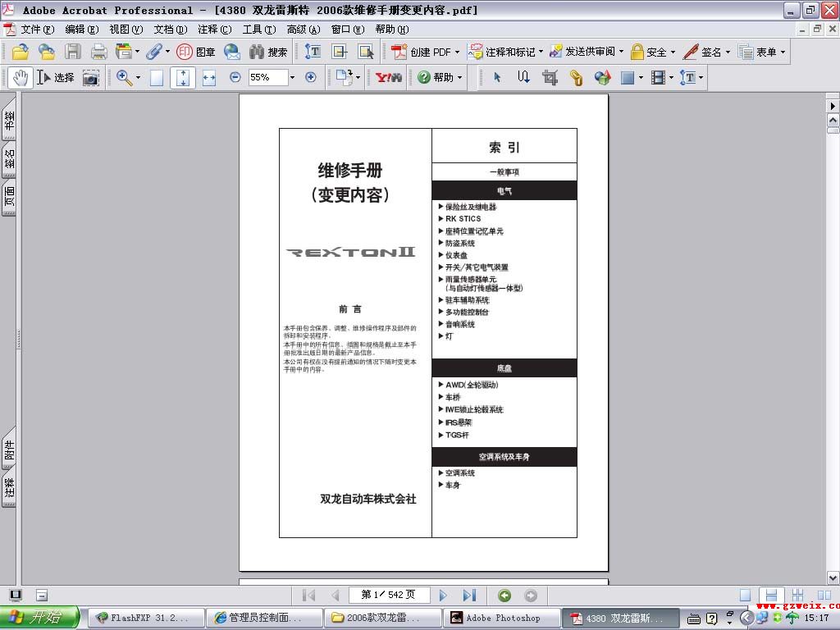Image resolution: width=840 pixels, height=630 pixels.
Task: Select the Snapshot camera tool
Action: click(90, 78)
